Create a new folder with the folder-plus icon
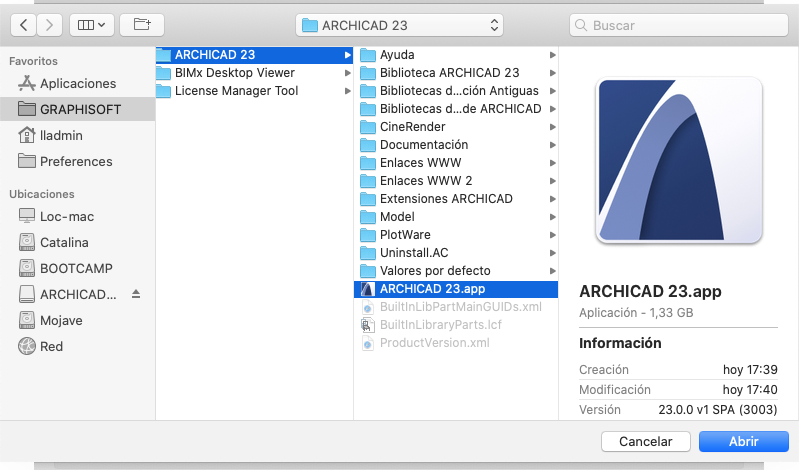The image size is (800, 470). click(142, 25)
